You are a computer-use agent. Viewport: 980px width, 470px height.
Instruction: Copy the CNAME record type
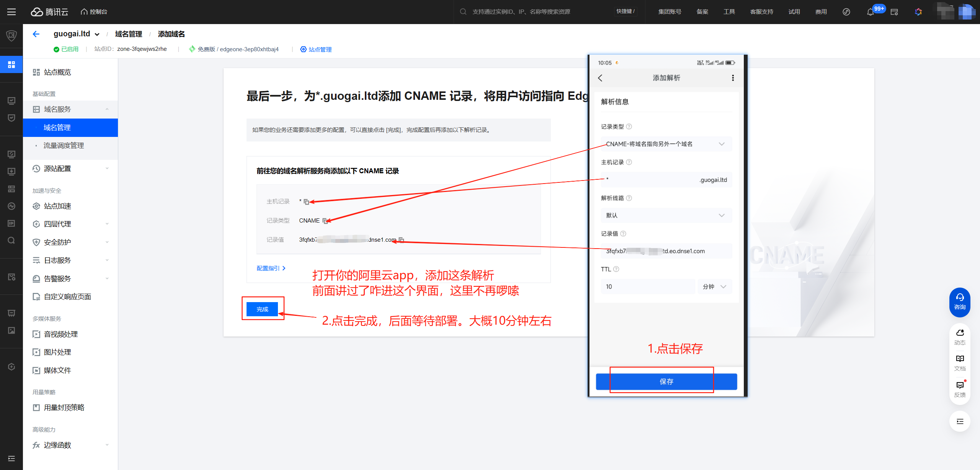point(325,221)
